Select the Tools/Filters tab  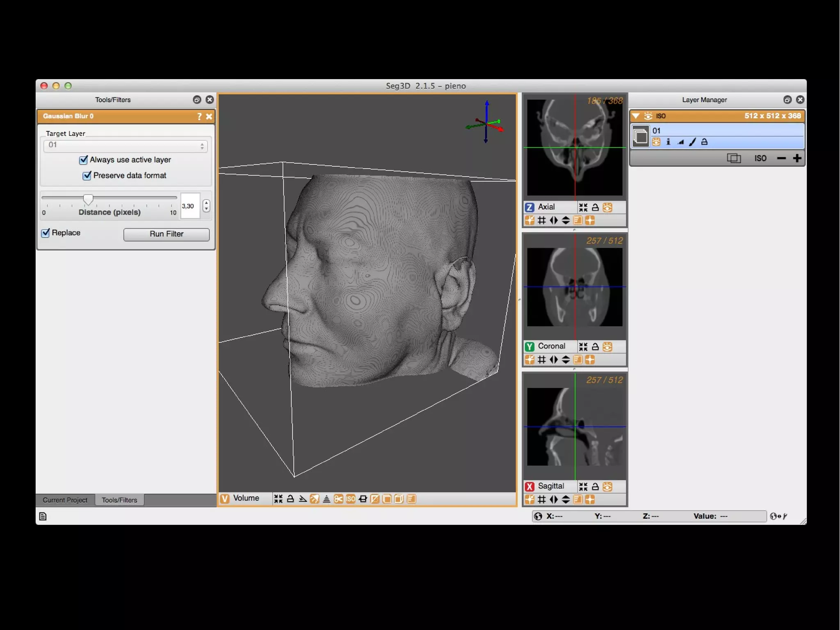pos(119,500)
